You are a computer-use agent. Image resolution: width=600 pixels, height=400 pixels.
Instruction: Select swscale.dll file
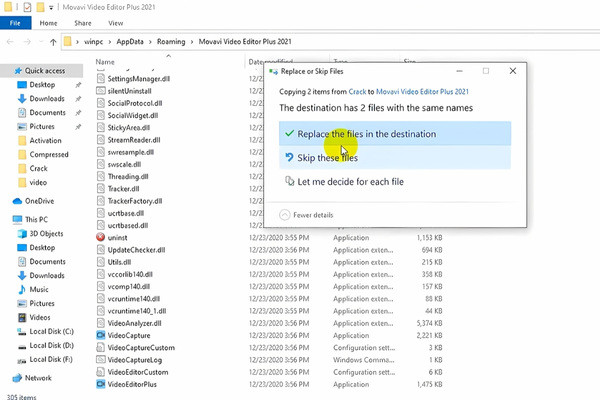124,164
